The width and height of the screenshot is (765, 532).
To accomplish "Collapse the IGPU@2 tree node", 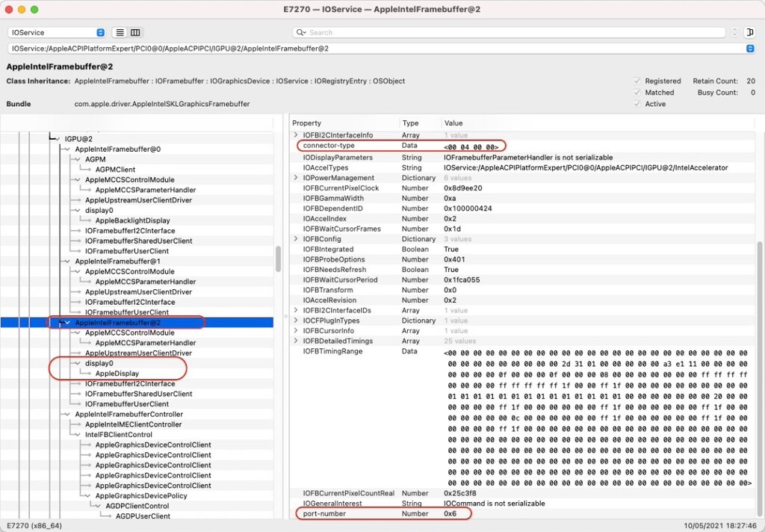I will [x=56, y=139].
